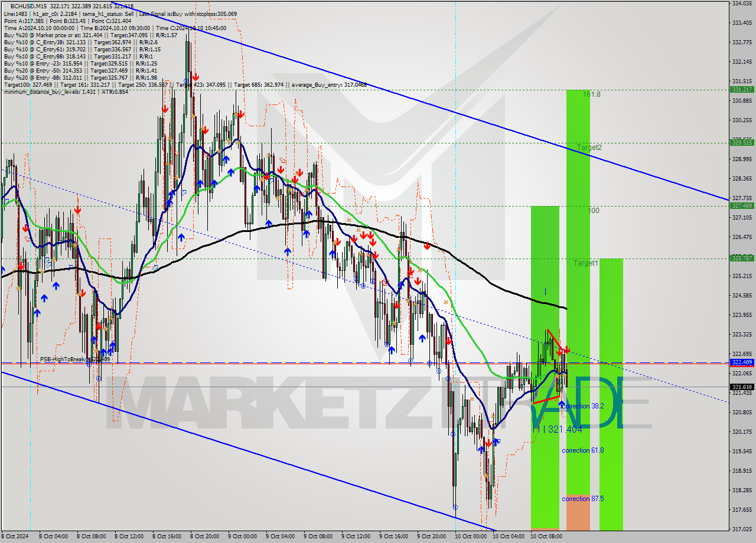
Task: Click the '9 Oct 12:00' time axis label
Action: pyautogui.click(x=356, y=537)
